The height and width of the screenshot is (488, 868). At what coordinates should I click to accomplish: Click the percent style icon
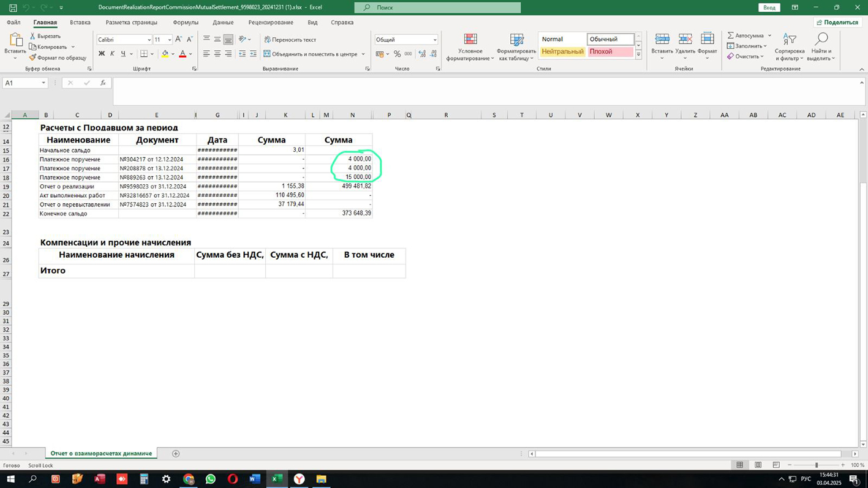[x=397, y=54]
